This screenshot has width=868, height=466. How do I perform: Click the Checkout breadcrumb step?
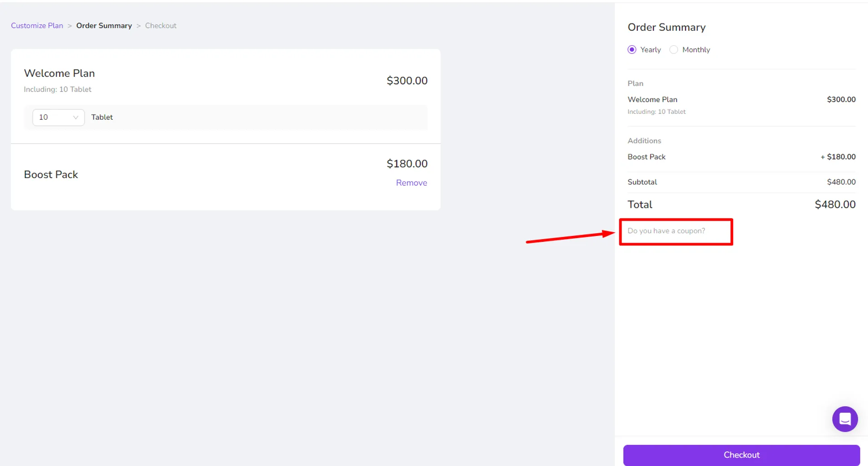[160, 26]
